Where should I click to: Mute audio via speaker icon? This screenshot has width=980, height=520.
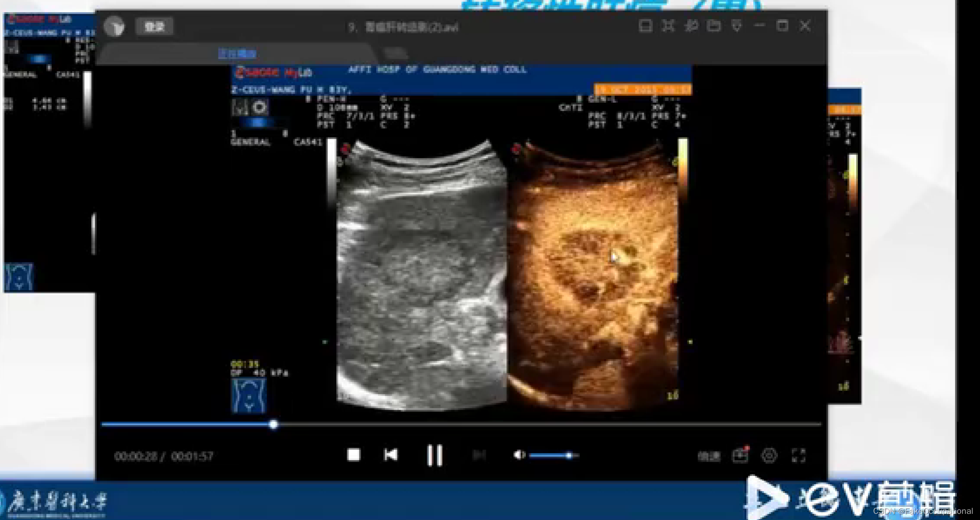pos(519,455)
